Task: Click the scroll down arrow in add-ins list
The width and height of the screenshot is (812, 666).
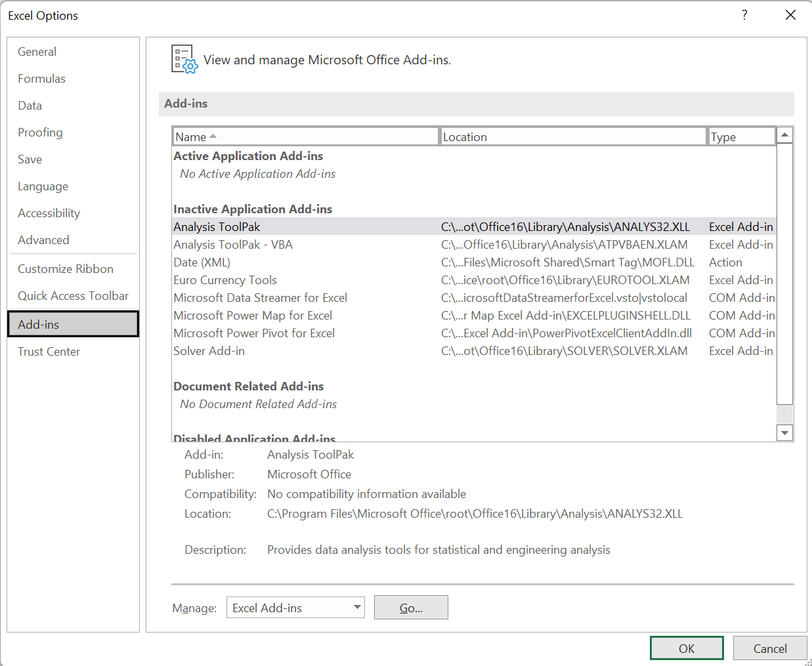Action: (784, 432)
